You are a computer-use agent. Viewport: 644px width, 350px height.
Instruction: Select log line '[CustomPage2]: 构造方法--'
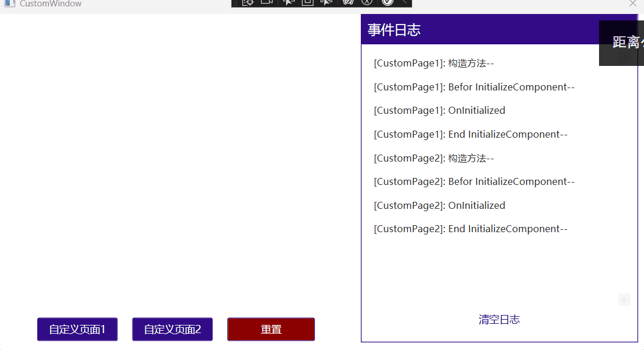pos(434,158)
